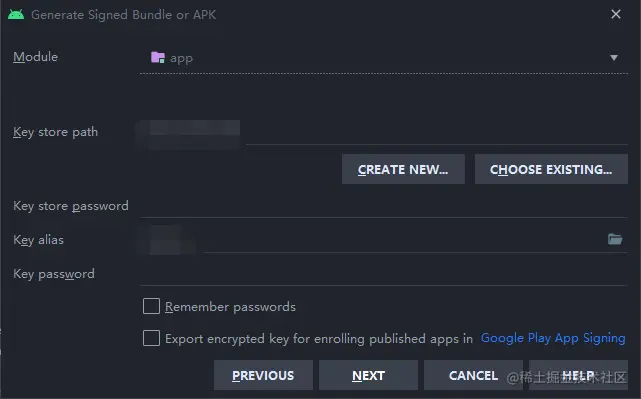The width and height of the screenshot is (641, 399).
Task: Select the app module combo box text
Action: pyautogui.click(x=182, y=58)
